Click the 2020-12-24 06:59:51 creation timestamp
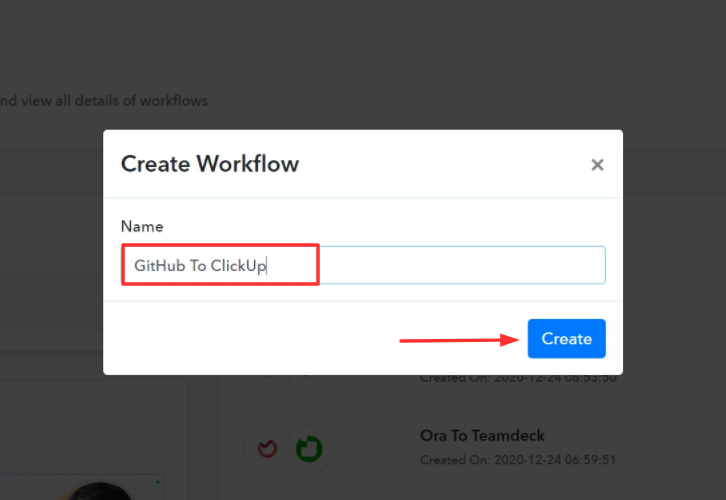 (x=517, y=460)
